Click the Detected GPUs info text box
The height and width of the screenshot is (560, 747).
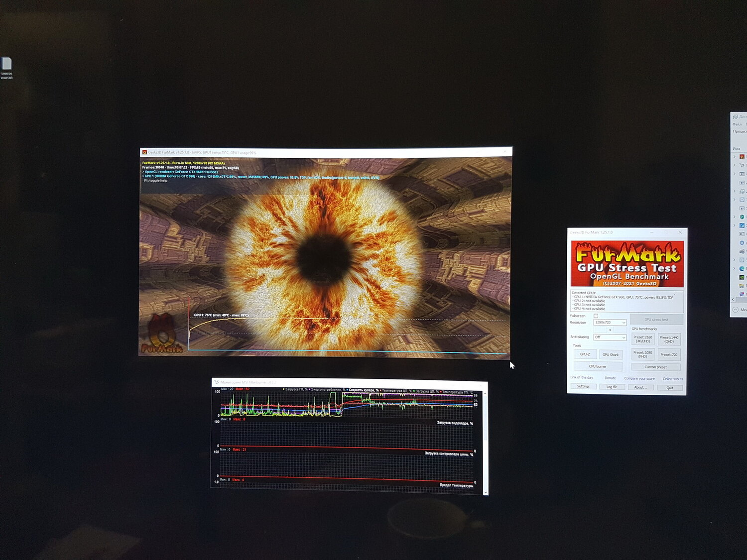pos(627,301)
